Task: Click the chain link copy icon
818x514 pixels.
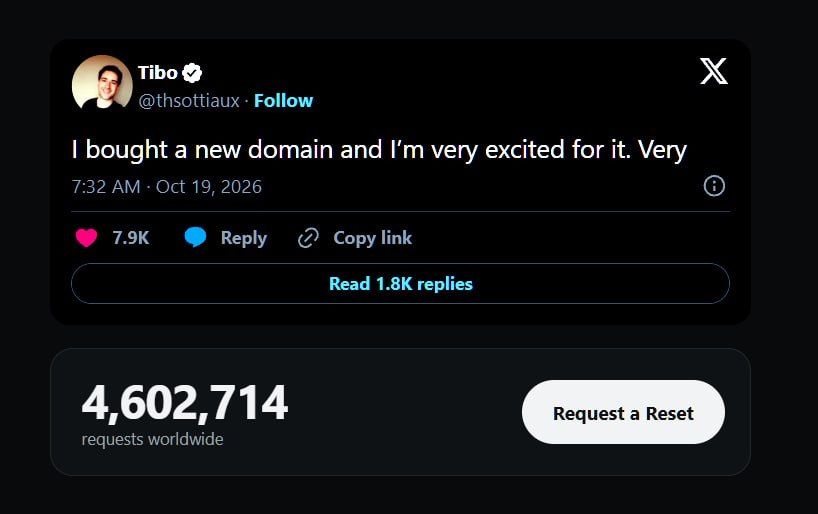Action: 308,238
